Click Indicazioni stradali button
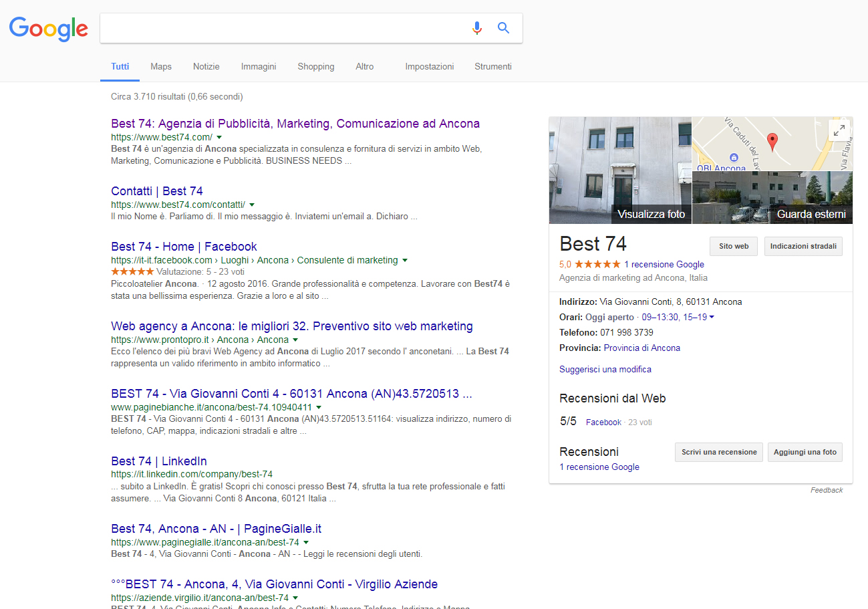Viewport: 868px width, 609px height. point(803,246)
